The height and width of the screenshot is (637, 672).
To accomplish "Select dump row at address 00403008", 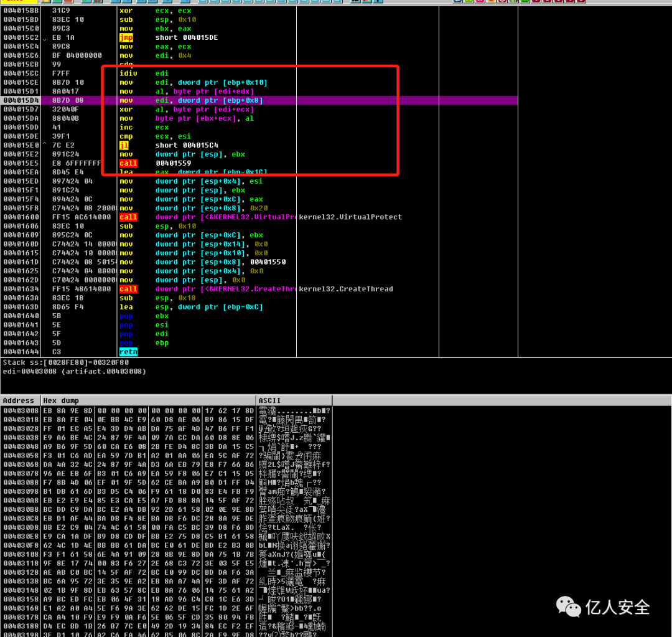I will (166, 412).
